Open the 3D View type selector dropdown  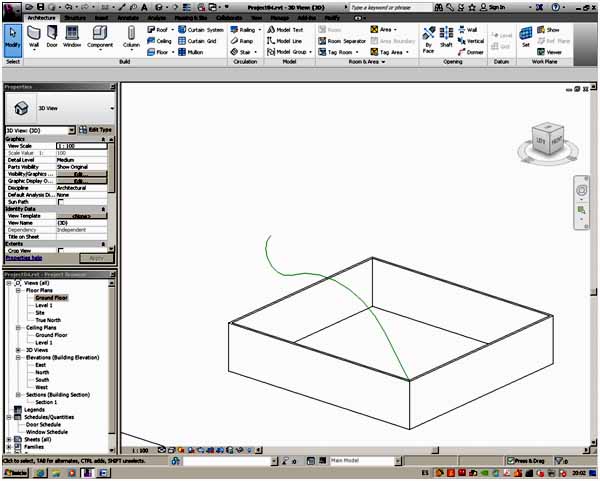pos(61,107)
